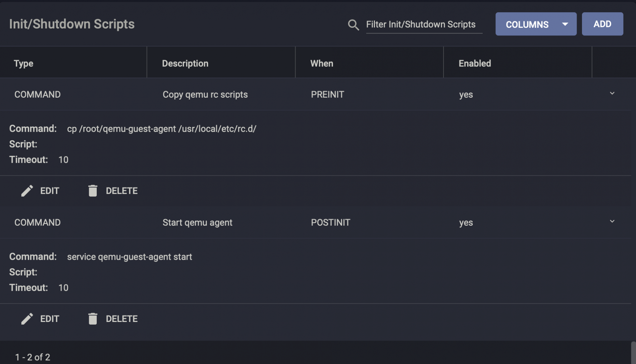The image size is (636, 364).
Task: Sort by the Type column header
Action: coord(24,63)
